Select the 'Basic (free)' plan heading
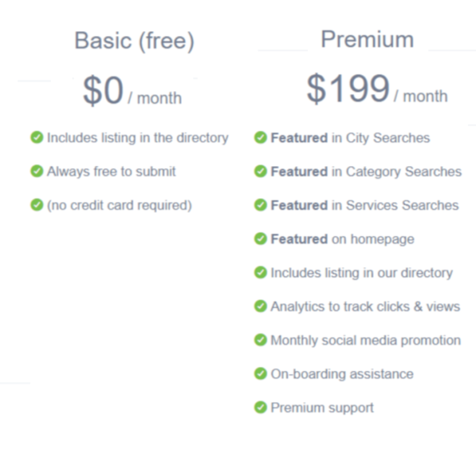This screenshot has width=476, height=450. (x=134, y=42)
